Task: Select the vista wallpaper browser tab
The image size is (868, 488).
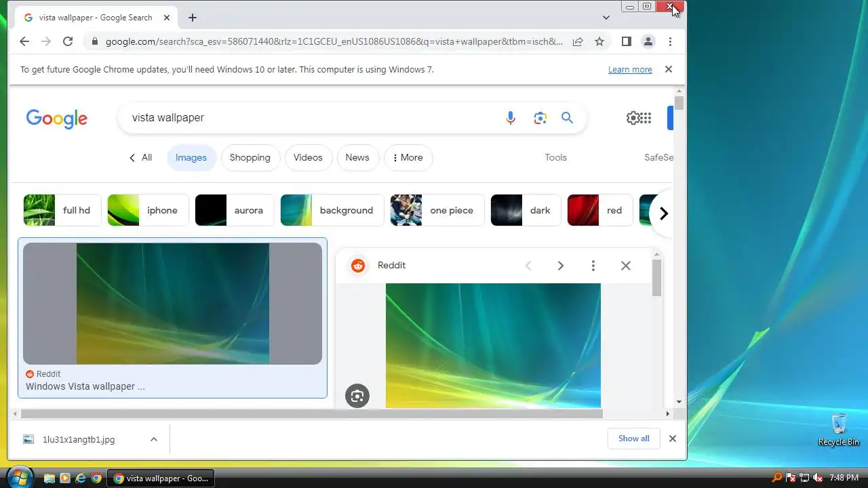Action: coord(95,18)
